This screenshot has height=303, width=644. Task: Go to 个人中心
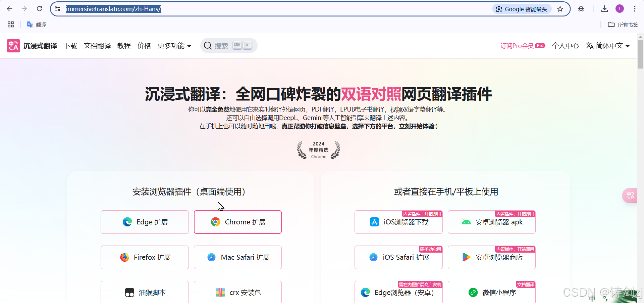[565, 46]
